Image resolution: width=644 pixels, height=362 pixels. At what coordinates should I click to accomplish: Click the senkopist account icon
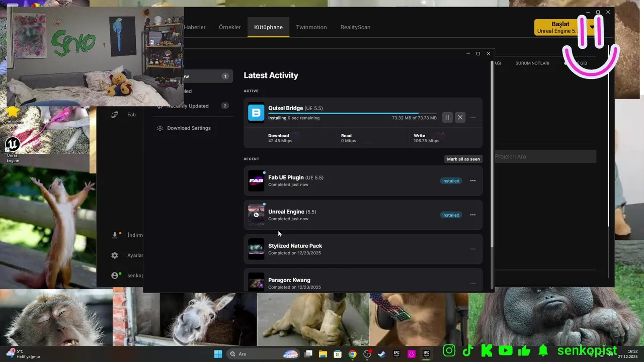pos(115,276)
